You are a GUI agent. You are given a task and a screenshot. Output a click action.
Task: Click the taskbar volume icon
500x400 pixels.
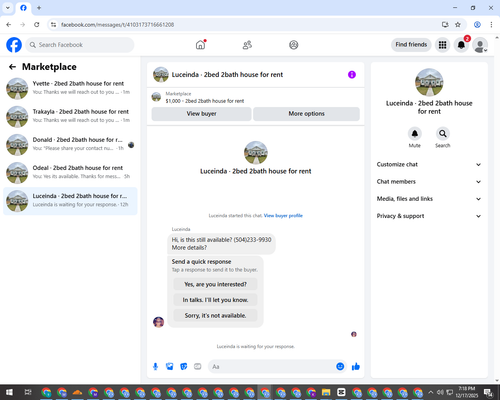[440, 392]
